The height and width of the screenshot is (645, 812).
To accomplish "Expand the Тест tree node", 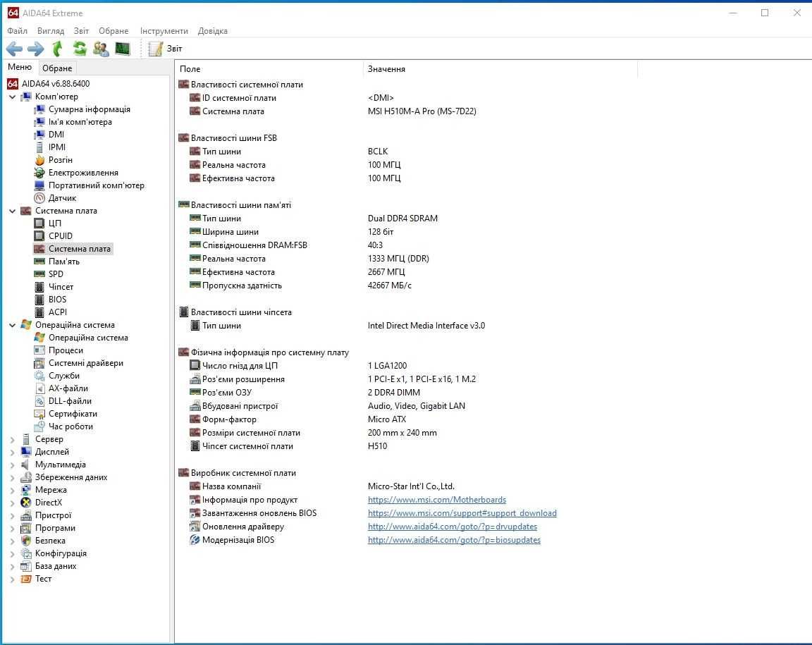I will point(13,579).
